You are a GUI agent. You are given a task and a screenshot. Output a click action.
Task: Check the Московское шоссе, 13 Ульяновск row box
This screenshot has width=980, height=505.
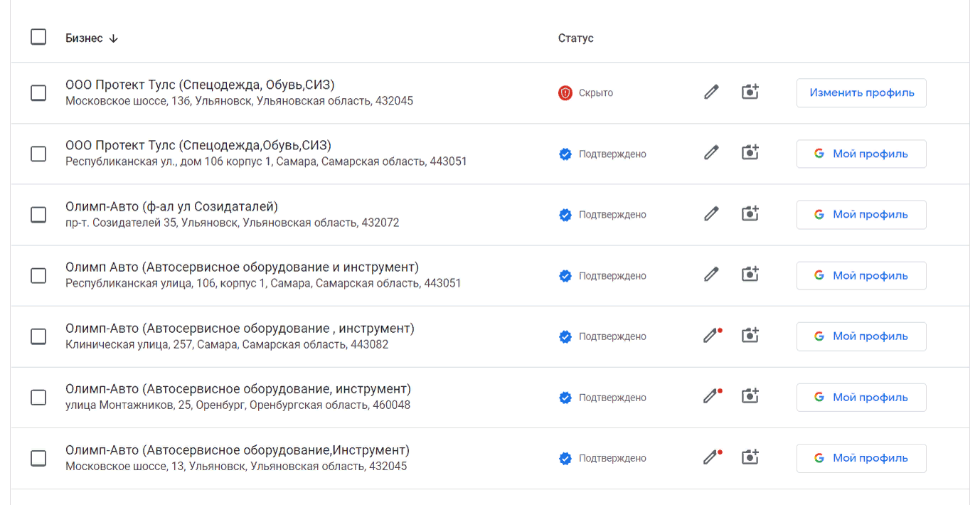point(38,458)
